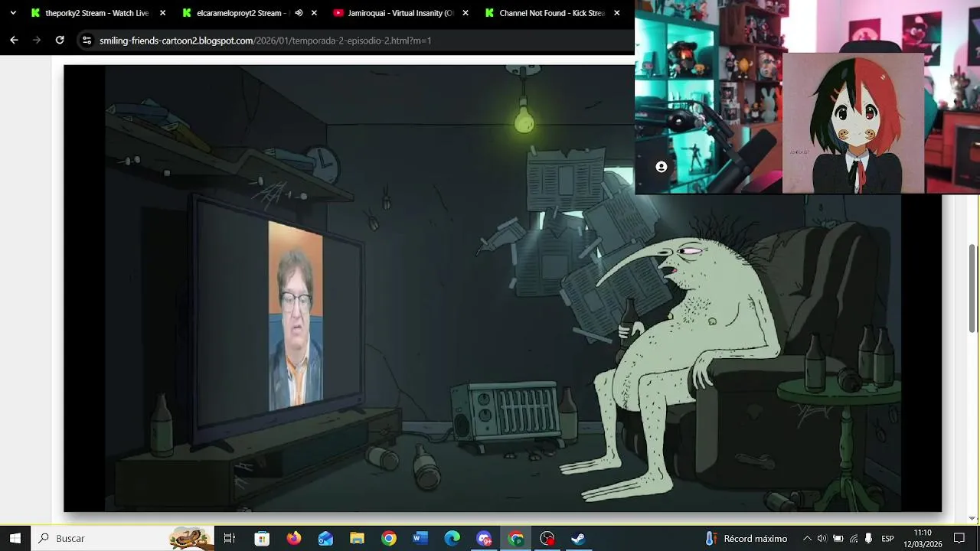Switch to theporky2 Stream tab
The height and width of the screenshot is (551, 980).
pyautogui.click(x=97, y=13)
